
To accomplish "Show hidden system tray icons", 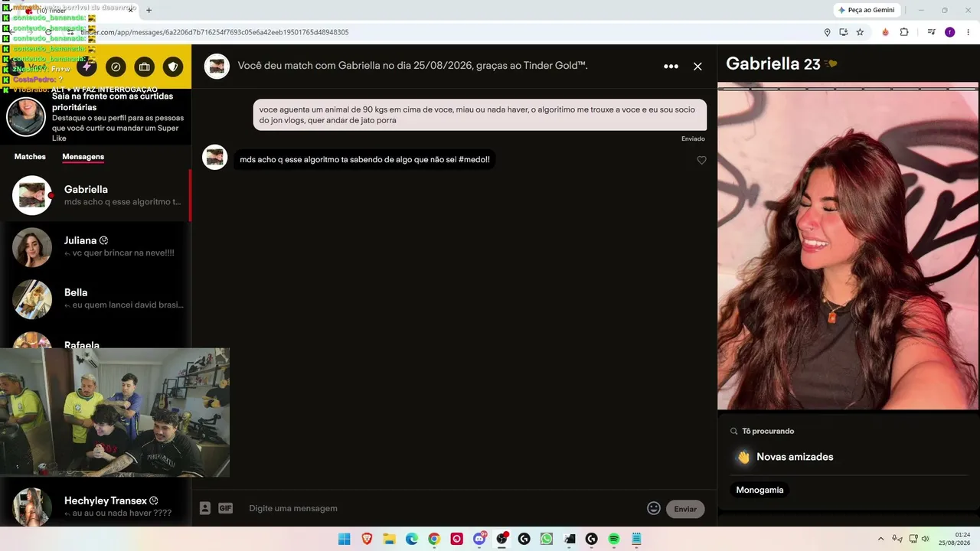I will [x=880, y=539].
